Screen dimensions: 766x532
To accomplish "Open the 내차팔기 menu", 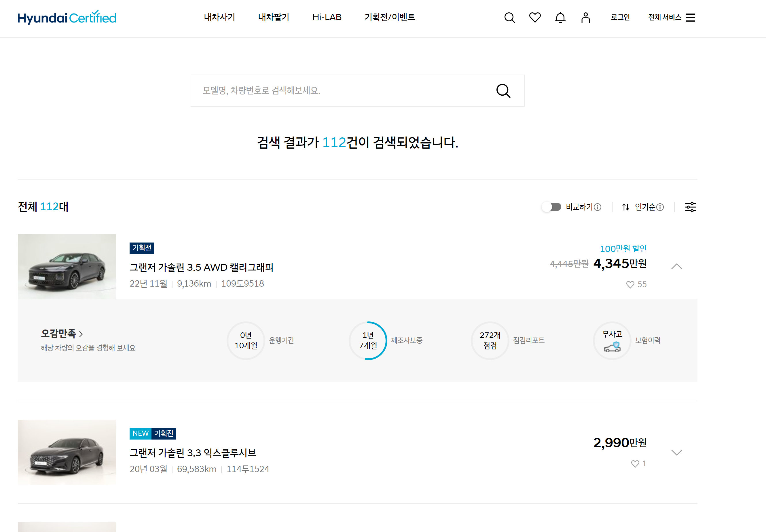I will click(x=274, y=17).
